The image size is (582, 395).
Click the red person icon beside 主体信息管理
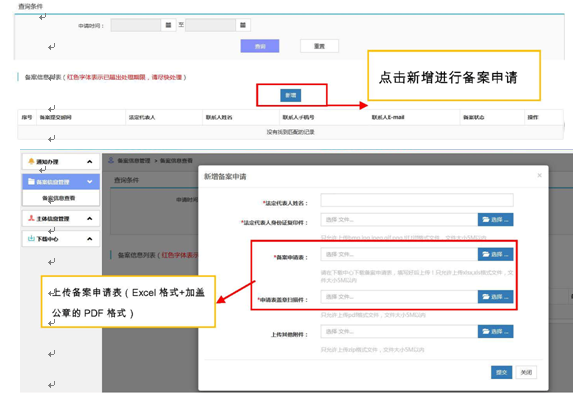point(31,218)
